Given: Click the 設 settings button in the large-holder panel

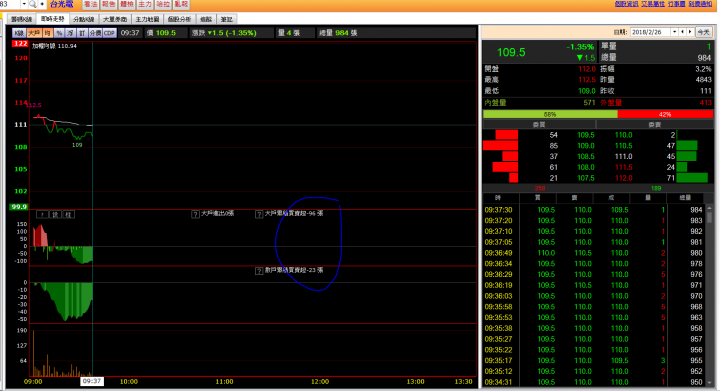Looking at the screenshot, I should 55,214.
